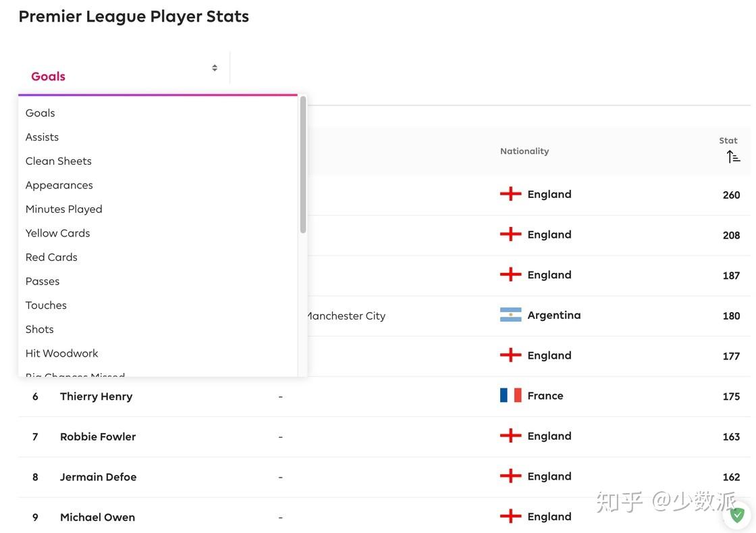Choose Minutes Played option
756x533 pixels.
(x=63, y=209)
